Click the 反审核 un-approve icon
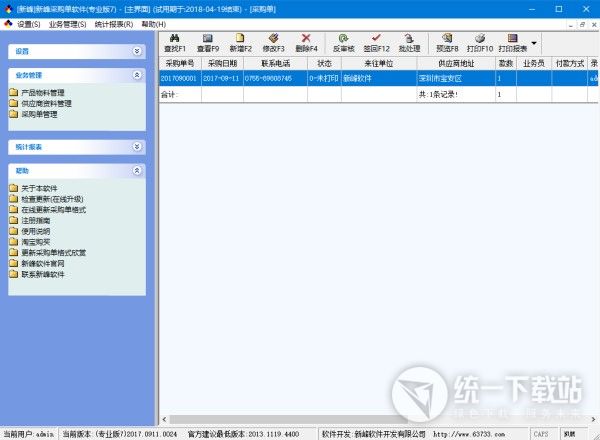This screenshot has width=600, height=440. pyautogui.click(x=344, y=38)
